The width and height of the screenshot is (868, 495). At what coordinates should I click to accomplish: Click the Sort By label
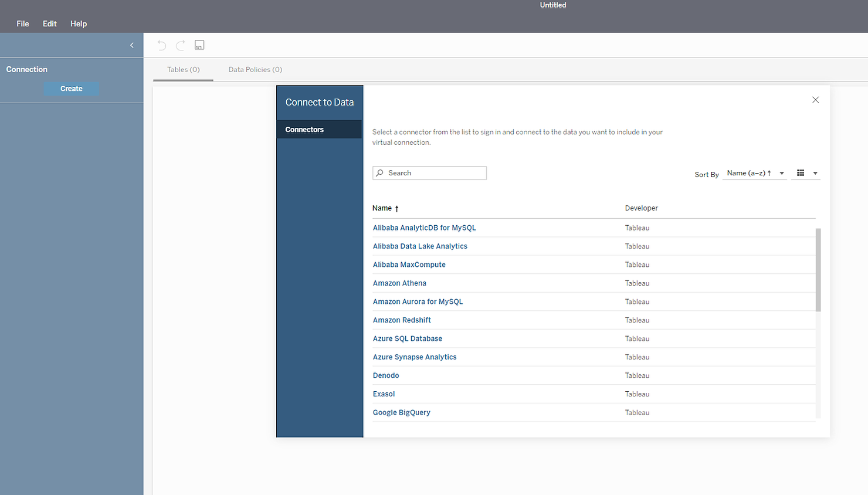[707, 175]
